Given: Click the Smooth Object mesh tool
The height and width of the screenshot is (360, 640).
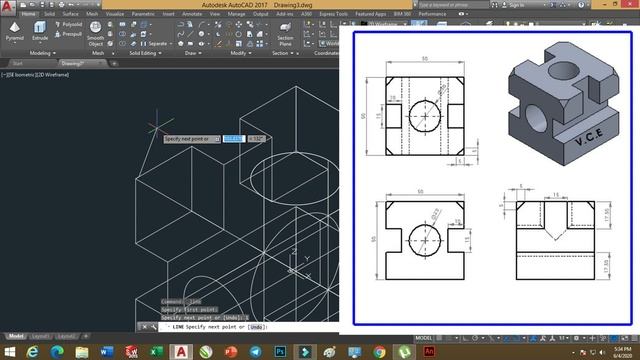Looking at the screenshot, I should [x=96, y=33].
